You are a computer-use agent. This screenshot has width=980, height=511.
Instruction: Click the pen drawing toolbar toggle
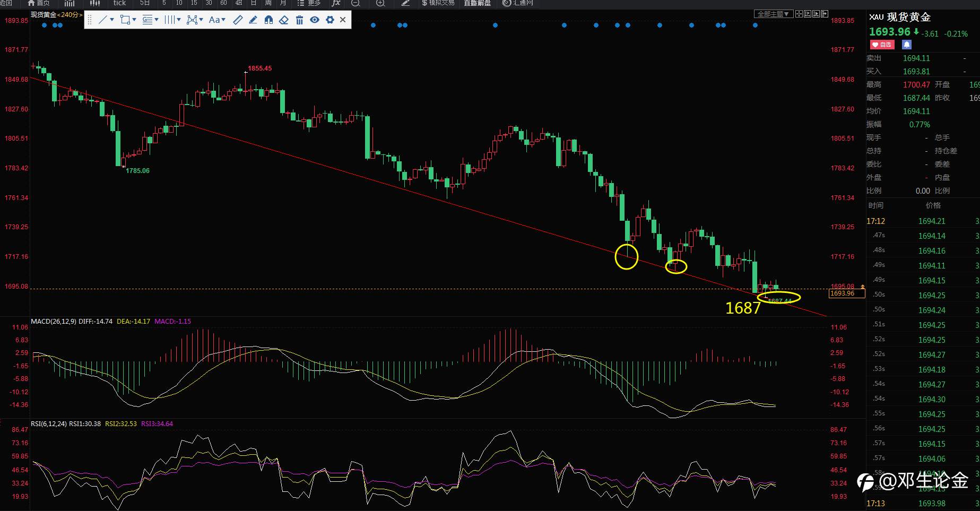pos(405,3)
